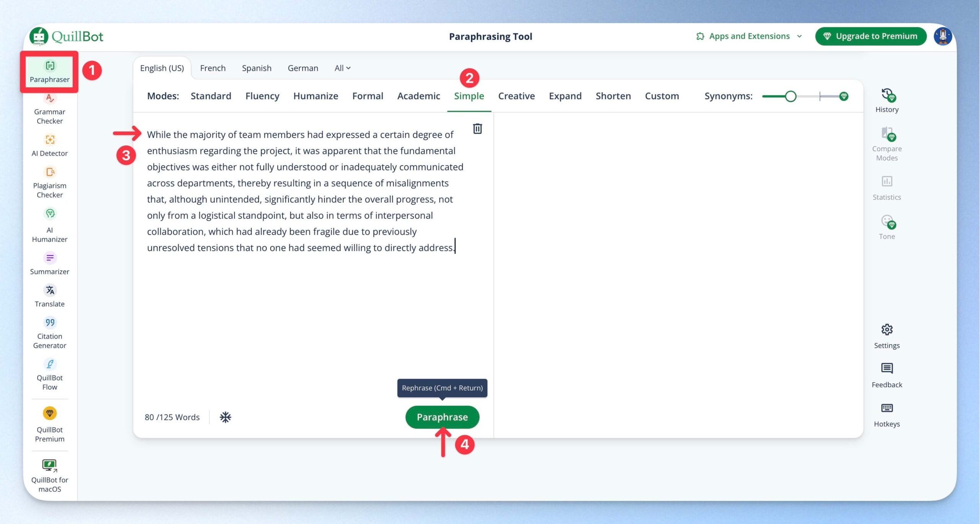Open Settings gear on right sidebar
980x524 pixels.
(887, 336)
